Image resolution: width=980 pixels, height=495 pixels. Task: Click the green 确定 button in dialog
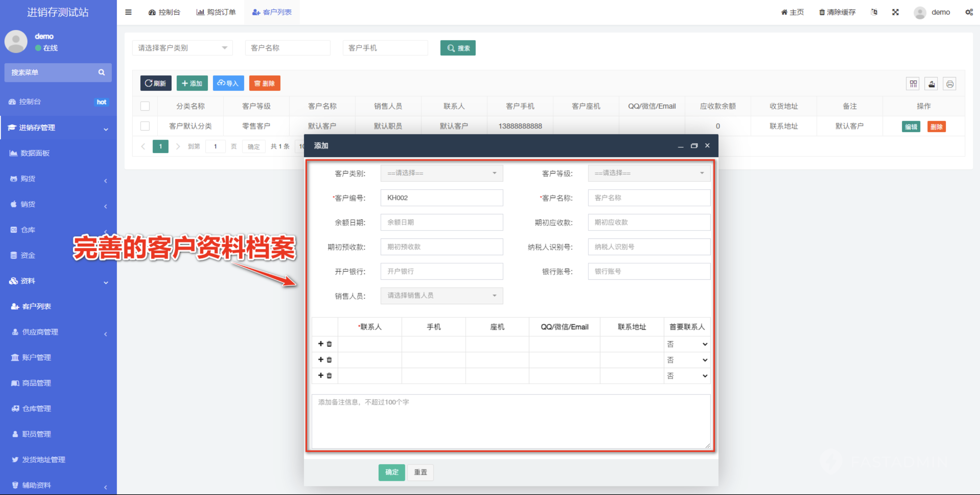click(x=392, y=472)
